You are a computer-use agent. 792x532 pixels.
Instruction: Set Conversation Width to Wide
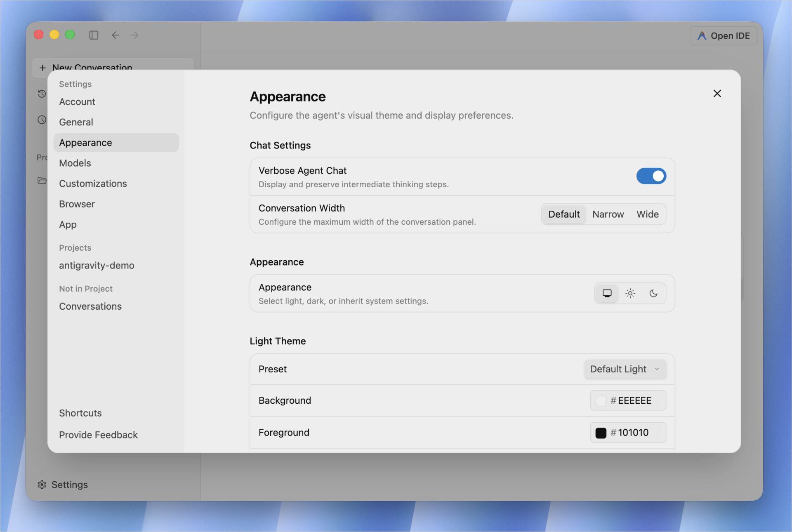coord(647,214)
